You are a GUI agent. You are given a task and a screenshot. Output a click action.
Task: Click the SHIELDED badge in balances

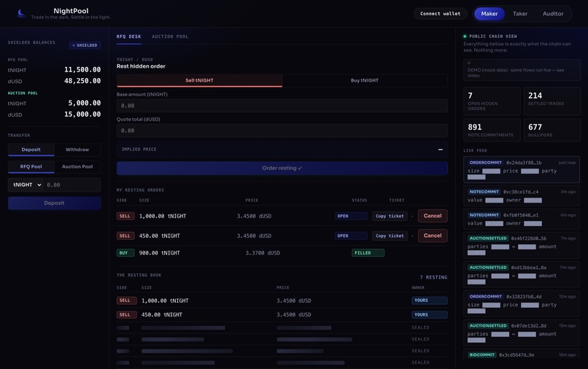[85, 45]
